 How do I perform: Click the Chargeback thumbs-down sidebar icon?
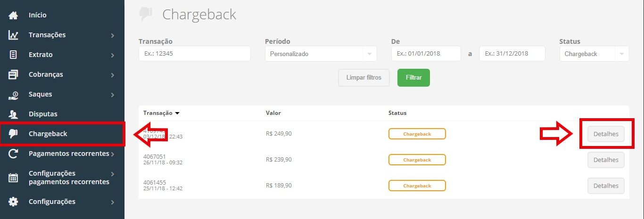pos(13,134)
